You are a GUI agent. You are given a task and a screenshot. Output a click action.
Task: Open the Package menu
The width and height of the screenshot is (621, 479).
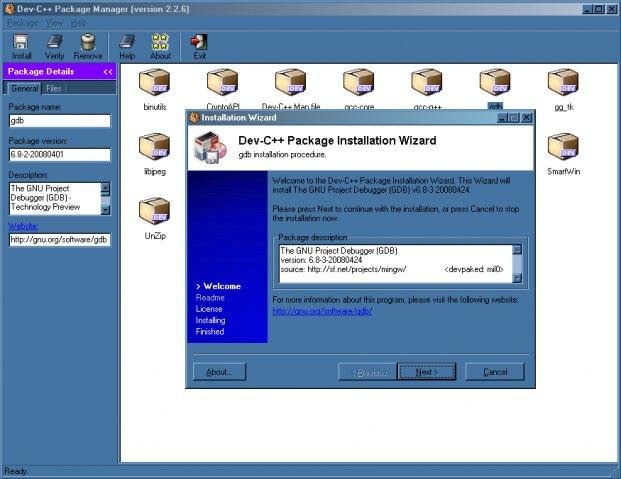(x=22, y=23)
